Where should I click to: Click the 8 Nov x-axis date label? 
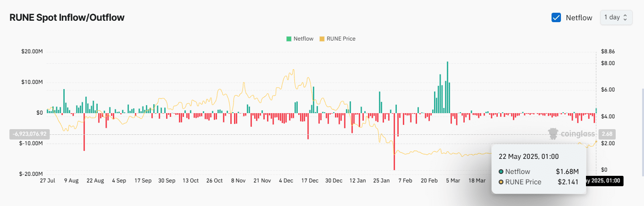coord(238,181)
